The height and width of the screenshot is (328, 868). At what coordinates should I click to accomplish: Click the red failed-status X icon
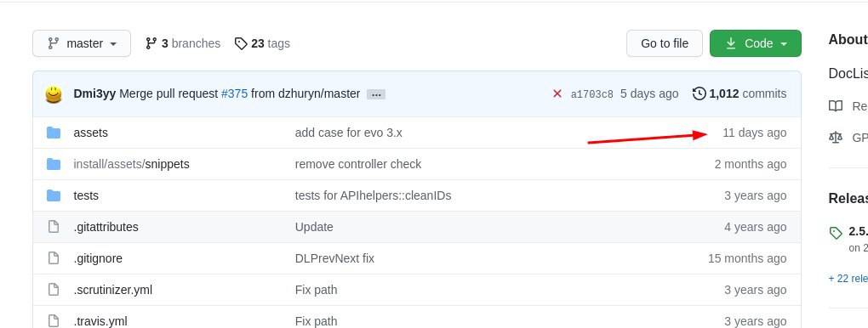pyautogui.click(x=557, y=93)
